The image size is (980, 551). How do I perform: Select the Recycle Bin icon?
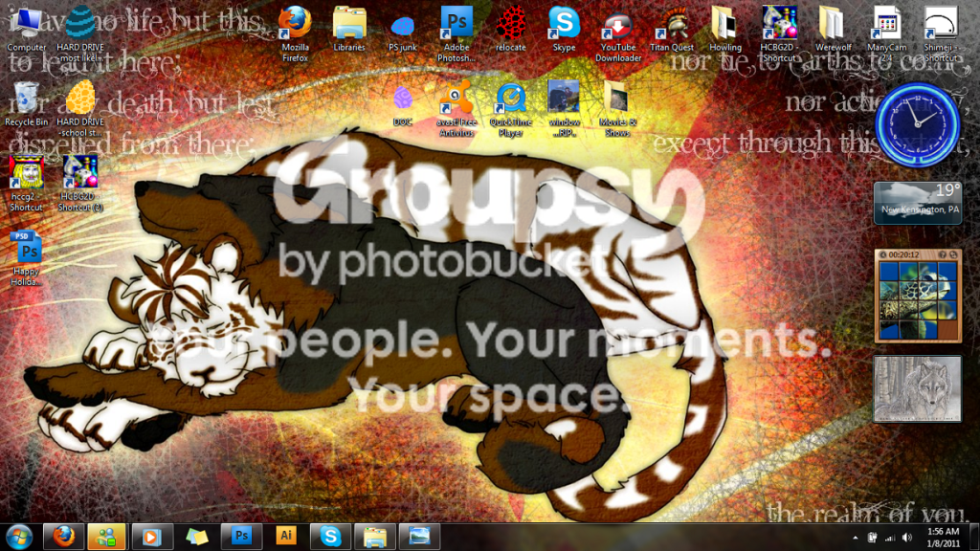click(x=26, y=103)
